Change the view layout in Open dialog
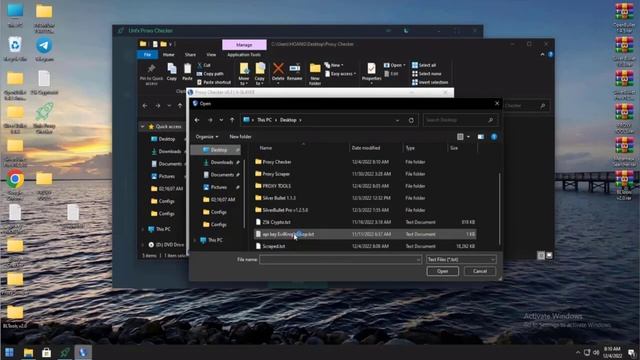This screenshot has width=640, height=360. [x=460, y=137]
